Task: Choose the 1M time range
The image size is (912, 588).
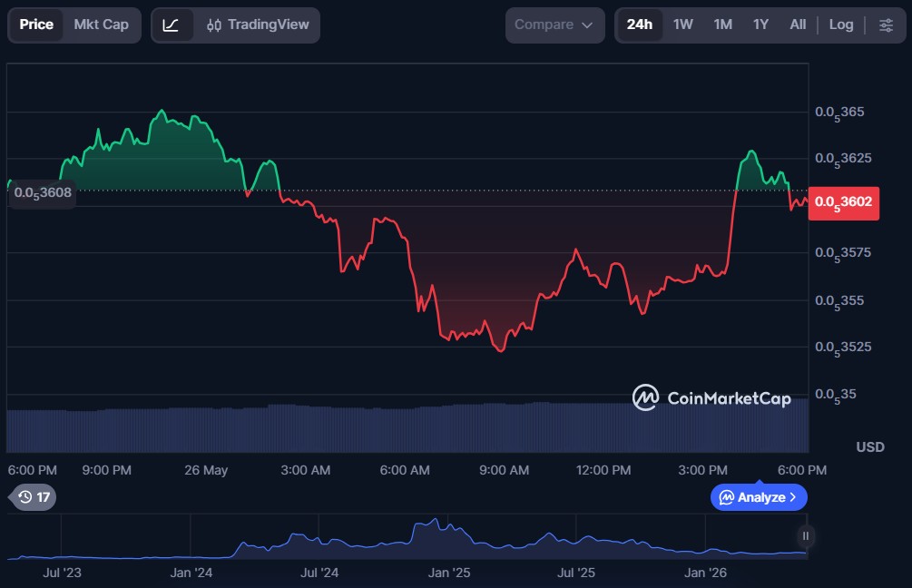Action: click(723, 25)
